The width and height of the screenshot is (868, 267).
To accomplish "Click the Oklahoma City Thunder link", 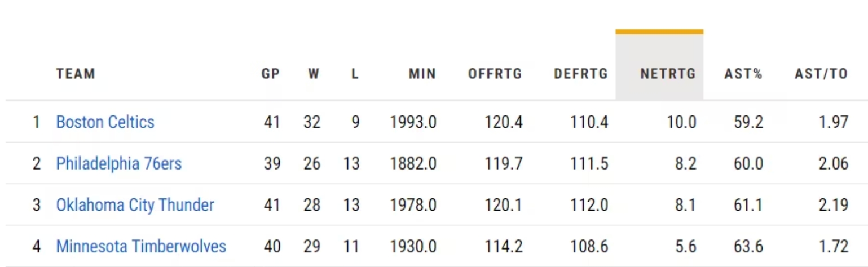I will click(135, 205).
